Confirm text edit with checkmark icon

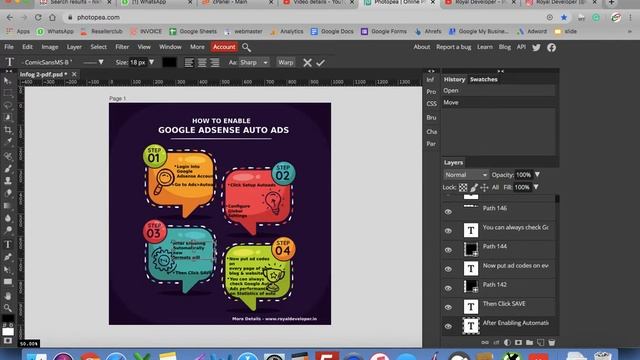click(x=320, y=62)
